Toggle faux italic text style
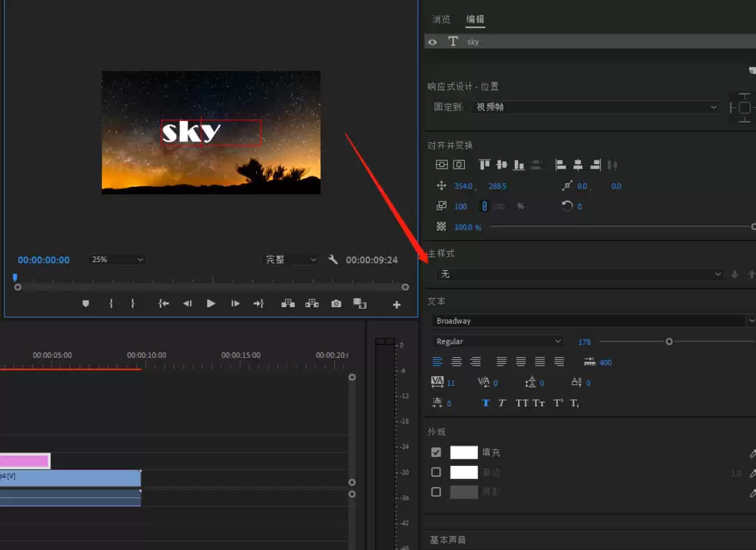Image resolution: width=756 pixels, height=550 pixels. click(502, 403)
